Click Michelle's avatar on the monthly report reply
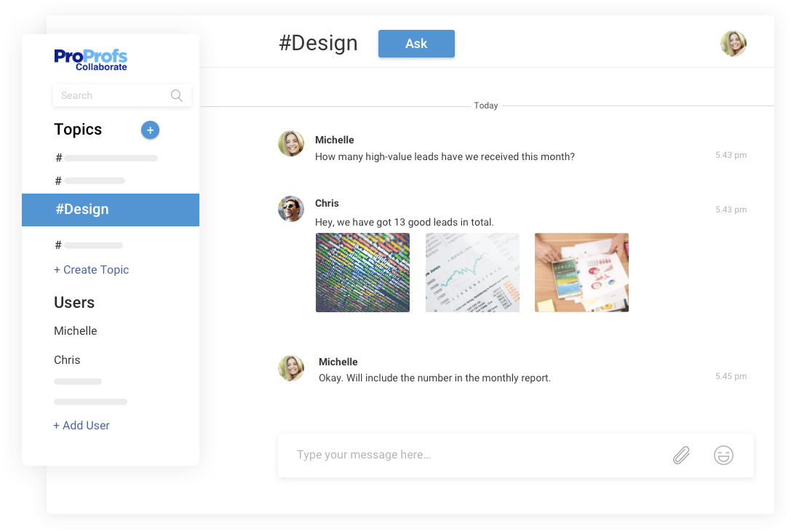Viewport: 791px width, 532px height. click(291, 368)
